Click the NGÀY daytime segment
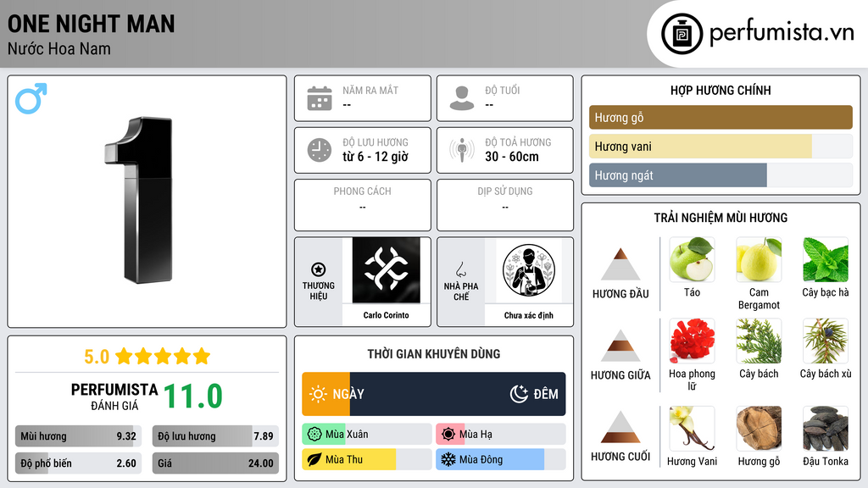Viewport: 868px width, 488px height. (326, 394)
